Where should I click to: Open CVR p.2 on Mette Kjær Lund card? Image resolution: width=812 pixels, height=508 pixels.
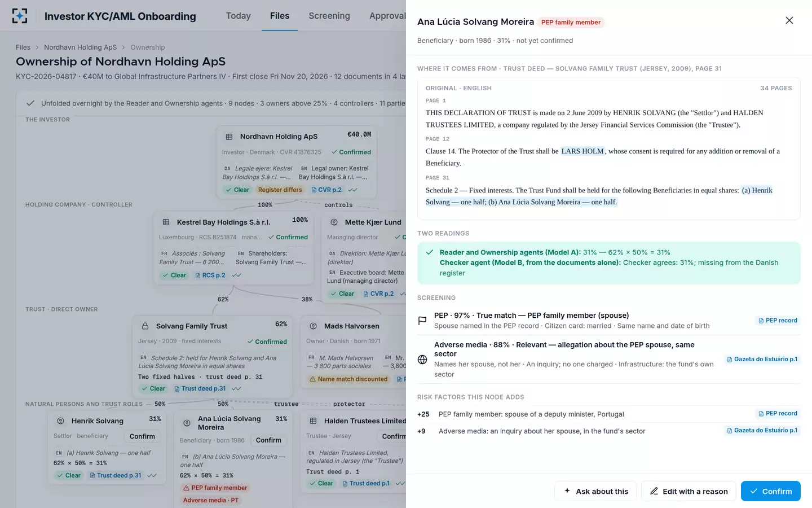378,294
